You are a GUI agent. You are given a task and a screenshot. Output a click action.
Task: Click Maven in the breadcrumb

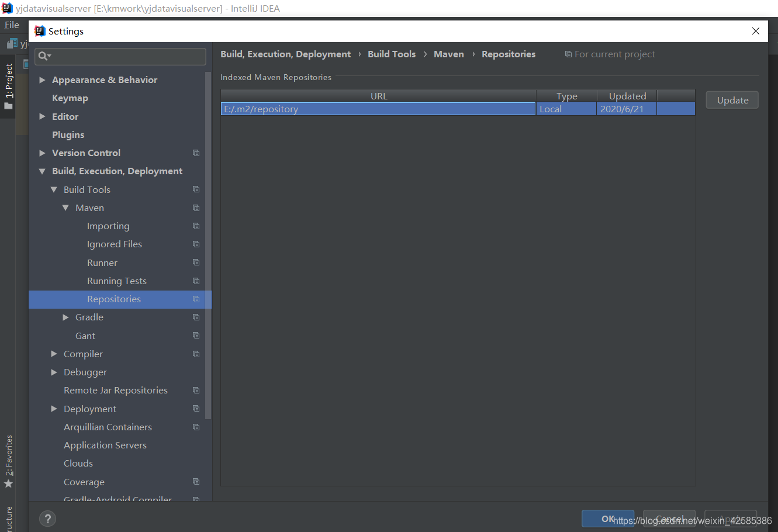tap(449, 54)
